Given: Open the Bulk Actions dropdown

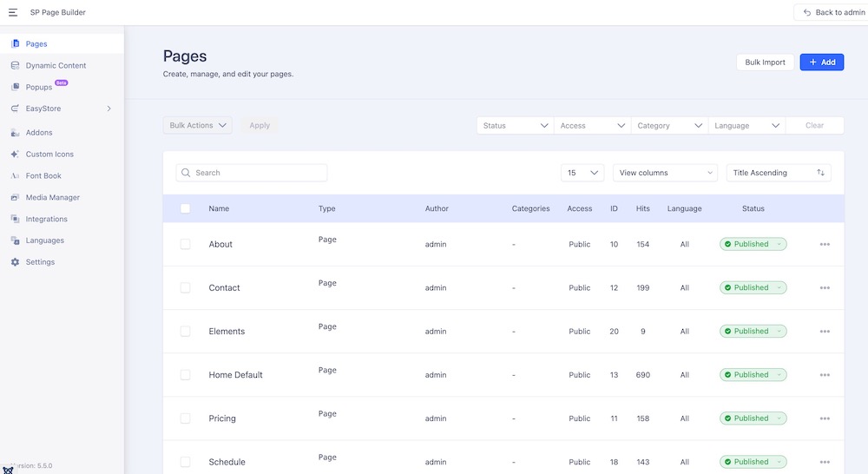Looking at the screenshot, I should [198, 125].
